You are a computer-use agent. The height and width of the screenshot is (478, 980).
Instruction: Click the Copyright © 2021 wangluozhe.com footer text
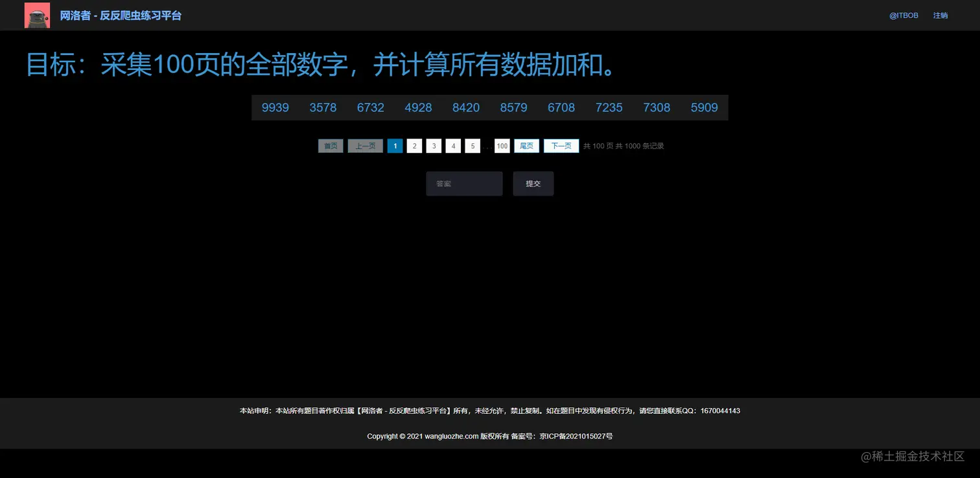point(490,437)
